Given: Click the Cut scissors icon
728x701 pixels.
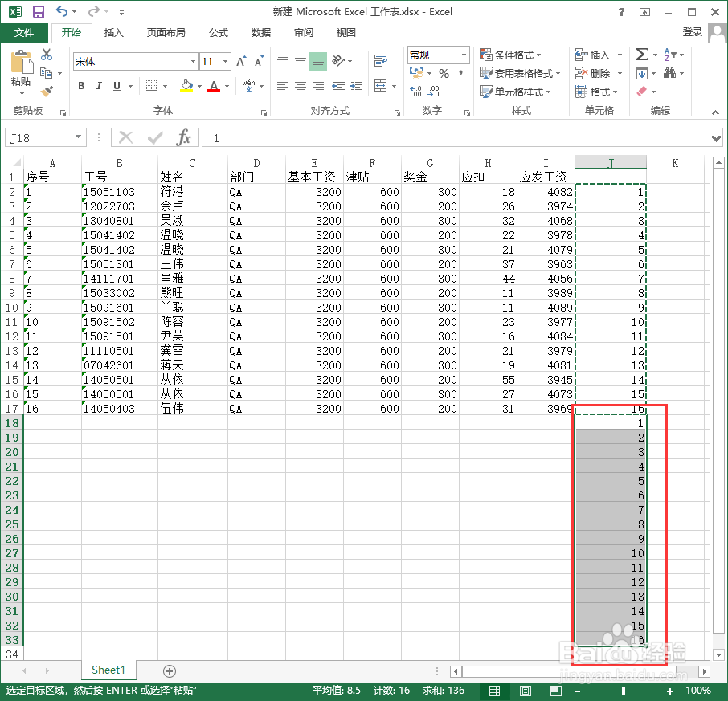Looking at the screenshot, I should [47, 55].
